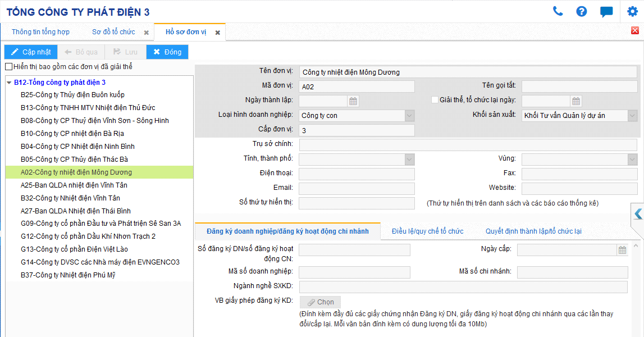The image size is (644, 337).
Task: Click the Email field
Action: (x=357, y=189)
